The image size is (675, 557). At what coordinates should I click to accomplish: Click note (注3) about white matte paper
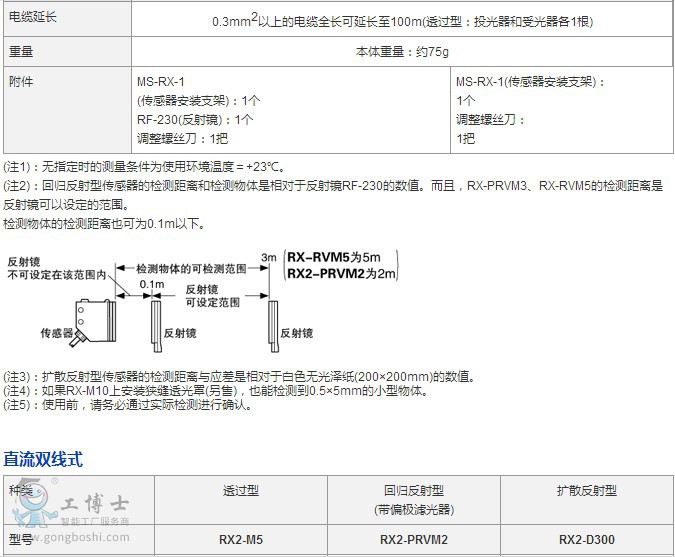point(240,377)
